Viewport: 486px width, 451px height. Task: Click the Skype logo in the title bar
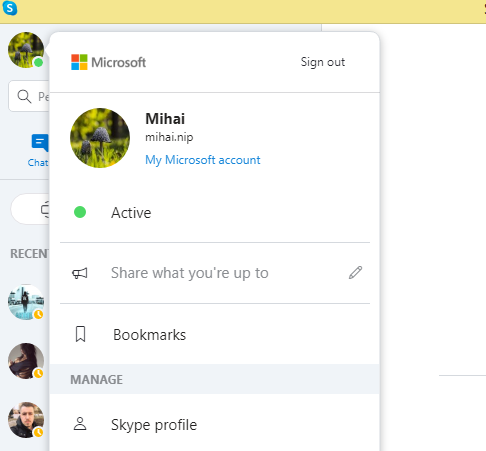pos(10,8)
